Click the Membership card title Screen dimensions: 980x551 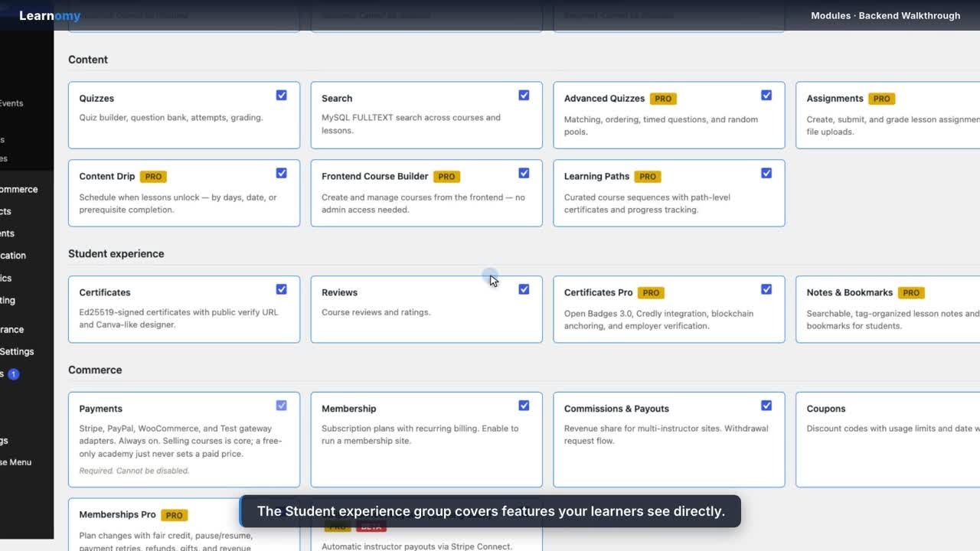pos(348,409)
